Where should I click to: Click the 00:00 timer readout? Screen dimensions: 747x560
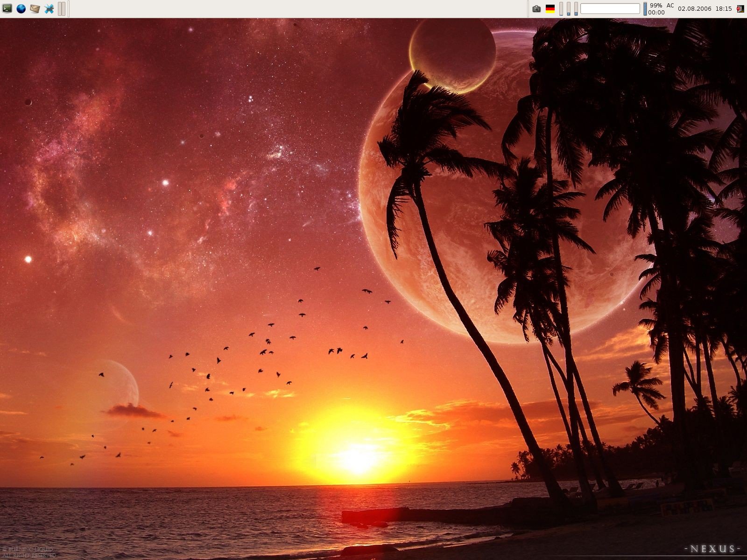pos(656,12)
